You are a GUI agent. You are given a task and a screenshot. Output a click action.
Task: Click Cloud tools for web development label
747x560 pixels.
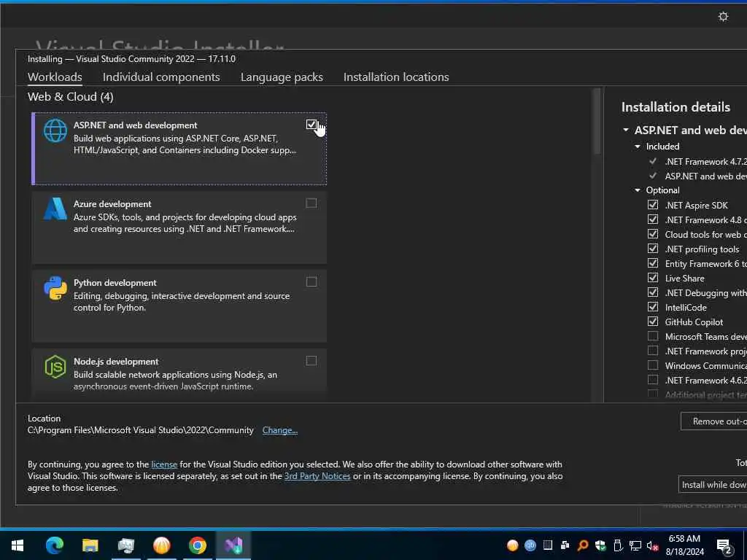pos(705,234)
